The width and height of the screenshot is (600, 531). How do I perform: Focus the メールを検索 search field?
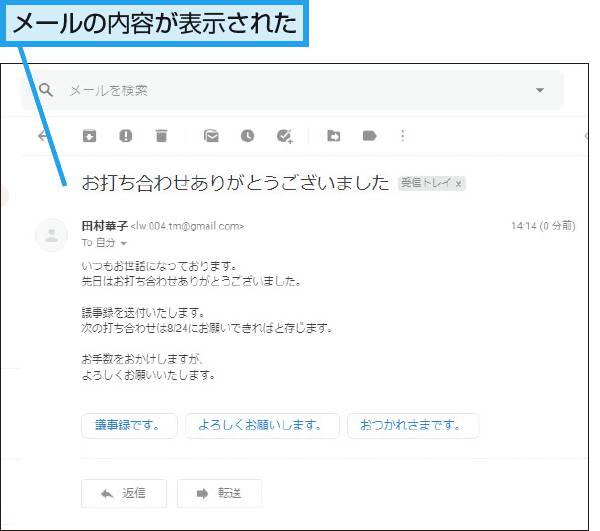pos(292,90)
